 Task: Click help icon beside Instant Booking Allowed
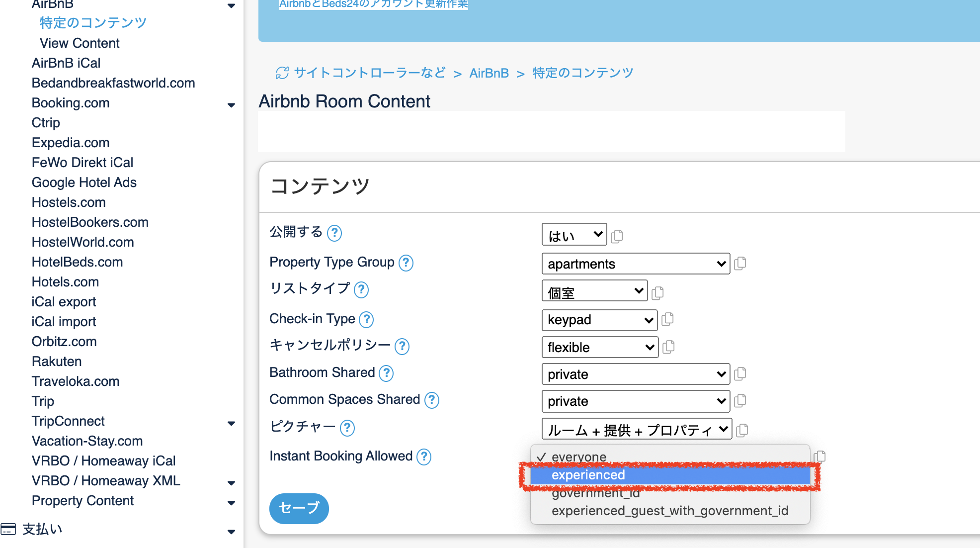pos(424,457)
